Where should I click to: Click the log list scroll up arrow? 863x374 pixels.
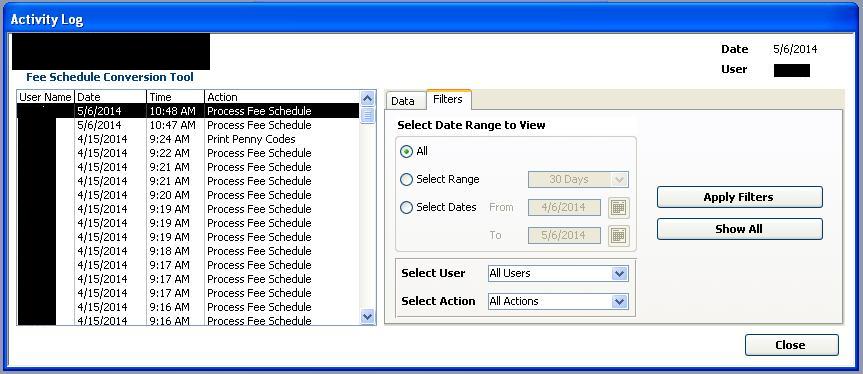click(x=368, y=98)
